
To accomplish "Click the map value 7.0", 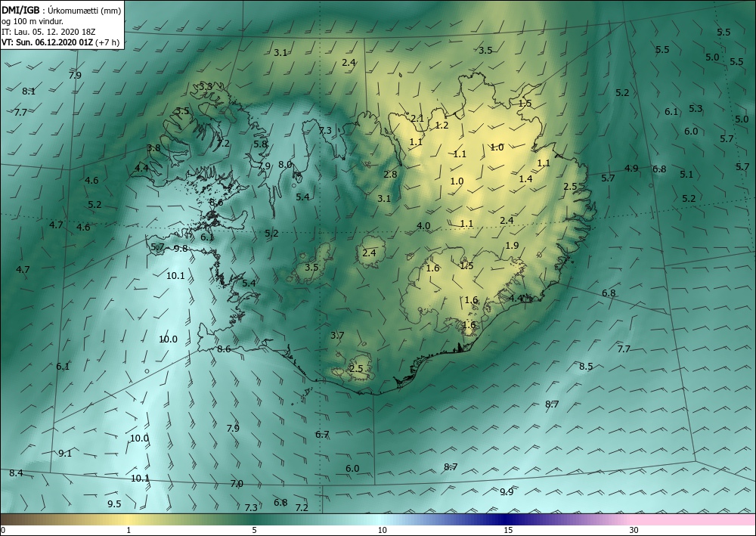I will coord(236,484).
